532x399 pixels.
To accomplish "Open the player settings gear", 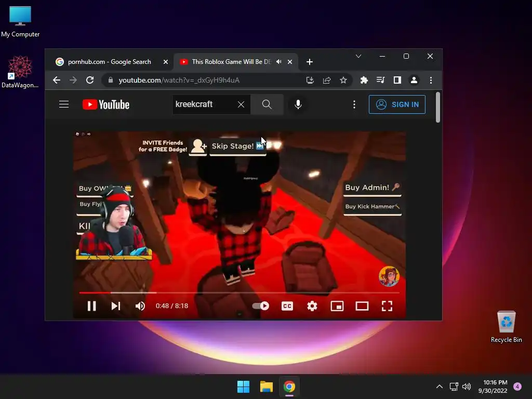I will tap(312, 306).
